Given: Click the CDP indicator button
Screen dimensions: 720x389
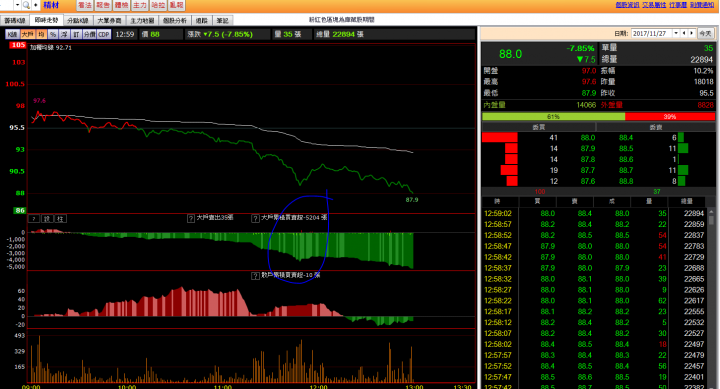Looking at the screenshot, I should [x=104, y=34].
